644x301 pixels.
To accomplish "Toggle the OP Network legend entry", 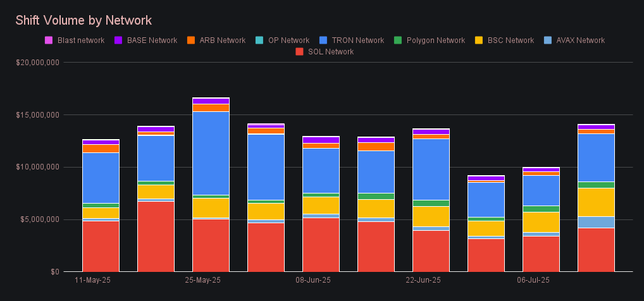I will pos(288,40).
